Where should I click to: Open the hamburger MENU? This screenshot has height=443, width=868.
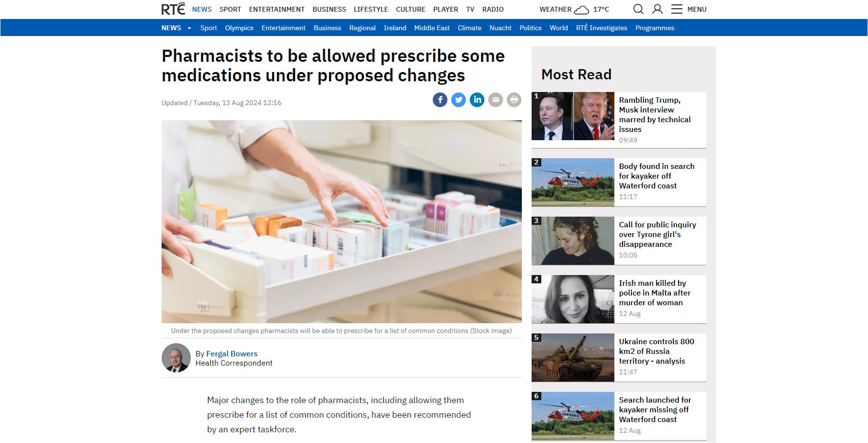click(688, 9)
